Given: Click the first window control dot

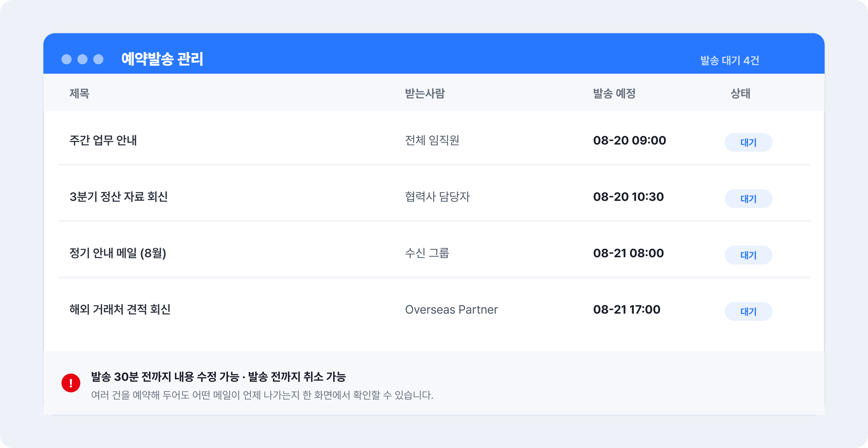Looking at the screenshot, I should pos(67,59).
